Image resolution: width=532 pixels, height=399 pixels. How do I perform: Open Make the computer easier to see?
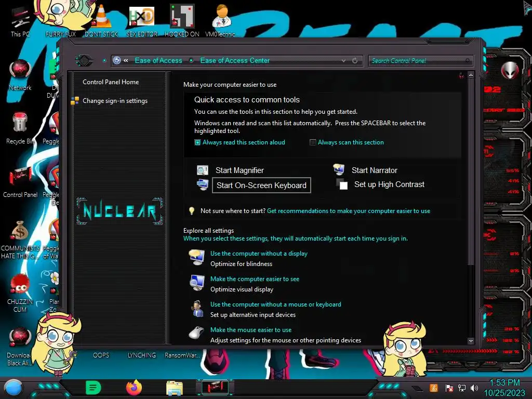255,279
